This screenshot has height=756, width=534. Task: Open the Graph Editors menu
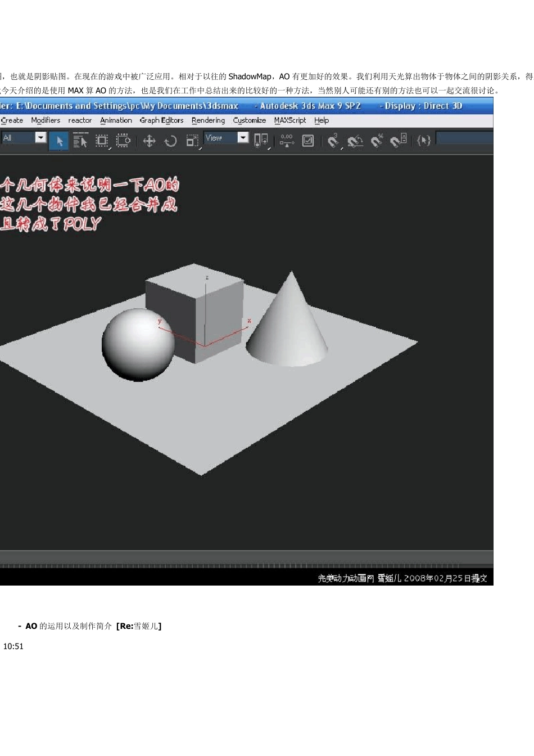point(161,120)
